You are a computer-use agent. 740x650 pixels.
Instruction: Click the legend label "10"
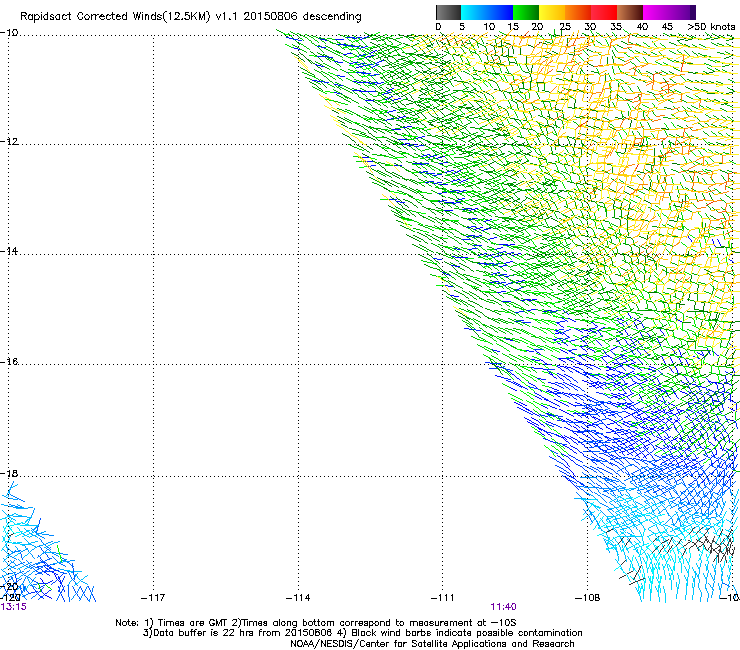[489, 27]
